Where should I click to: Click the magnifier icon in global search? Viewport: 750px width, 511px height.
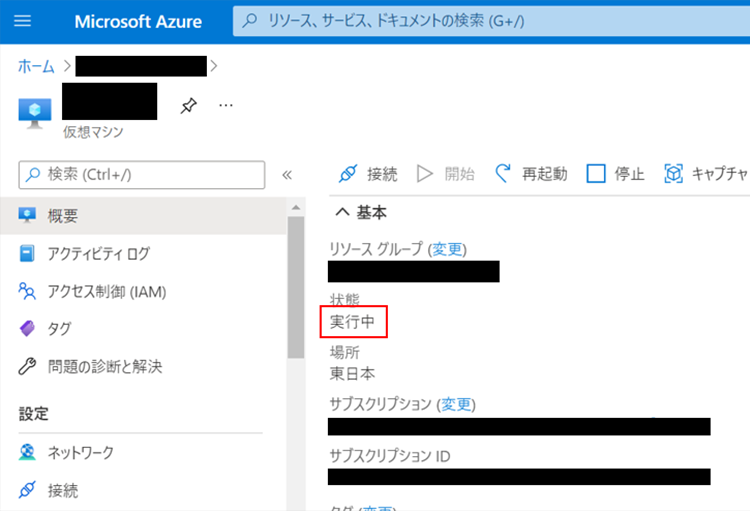(250, 21)
